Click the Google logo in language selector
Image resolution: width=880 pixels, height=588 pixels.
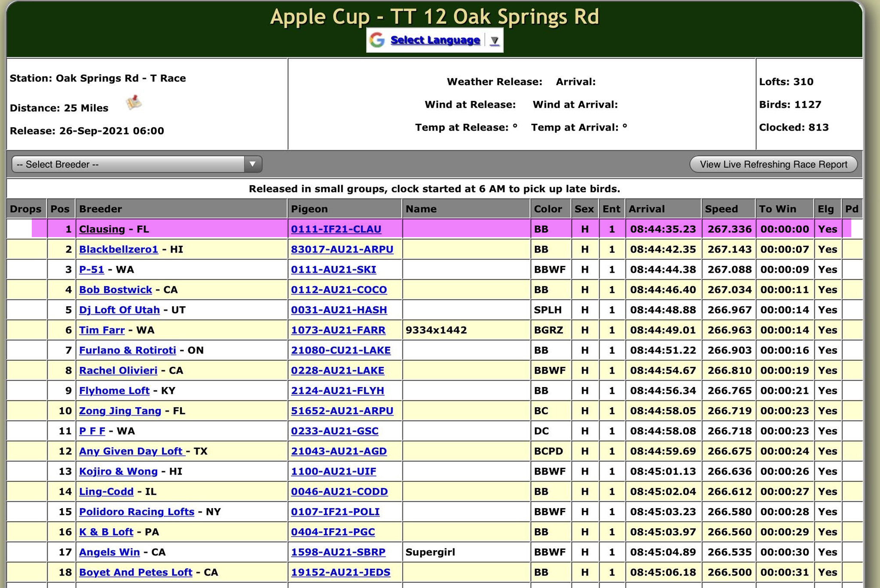click(377, 40)
